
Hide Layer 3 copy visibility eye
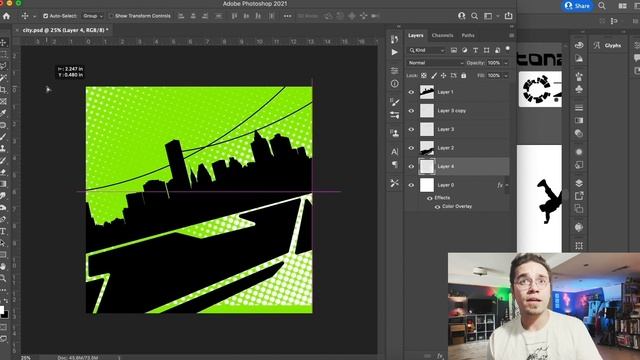[x=411, y=111]
